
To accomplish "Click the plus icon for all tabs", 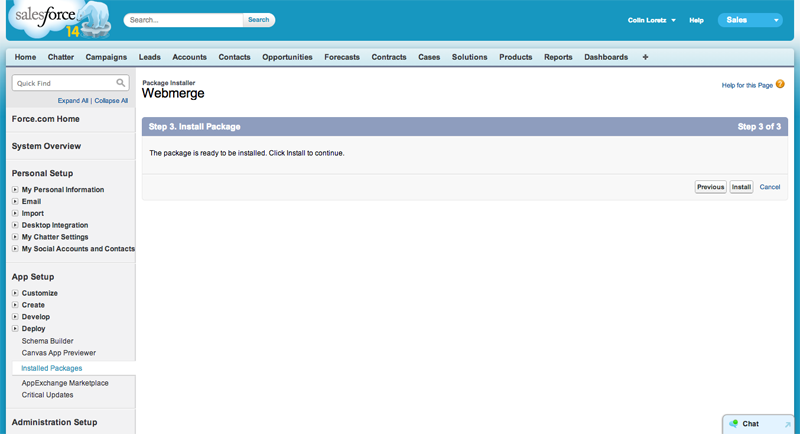I will (645, 57).
